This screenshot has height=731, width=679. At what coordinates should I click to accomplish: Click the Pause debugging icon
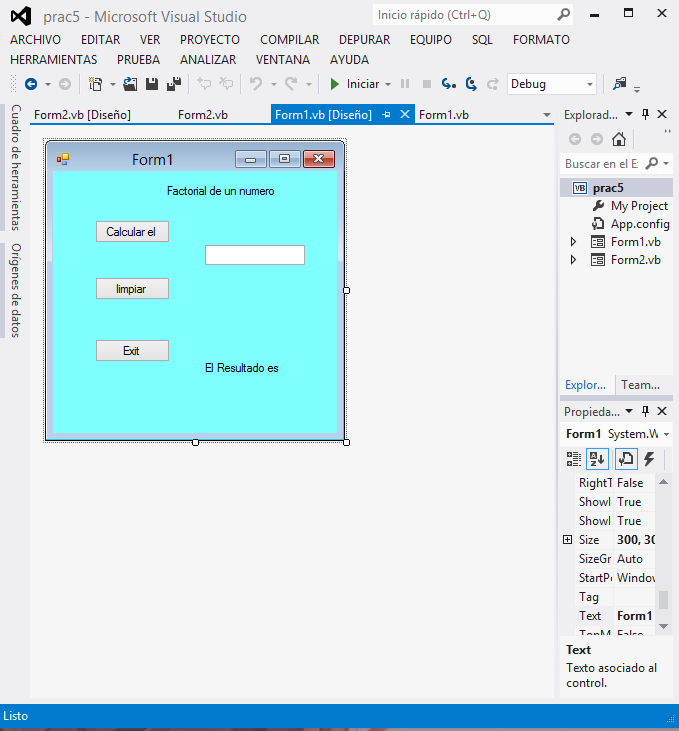click(405, 84)
